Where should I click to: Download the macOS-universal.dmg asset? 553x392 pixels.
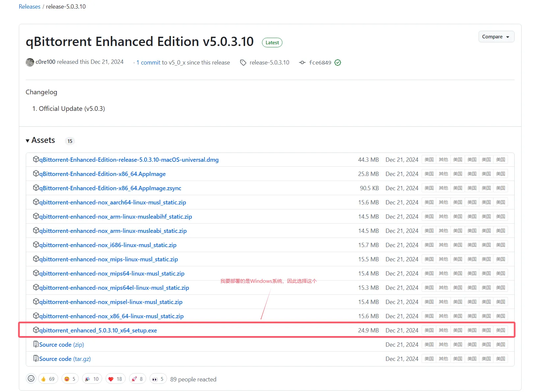[x=129, y=160]
